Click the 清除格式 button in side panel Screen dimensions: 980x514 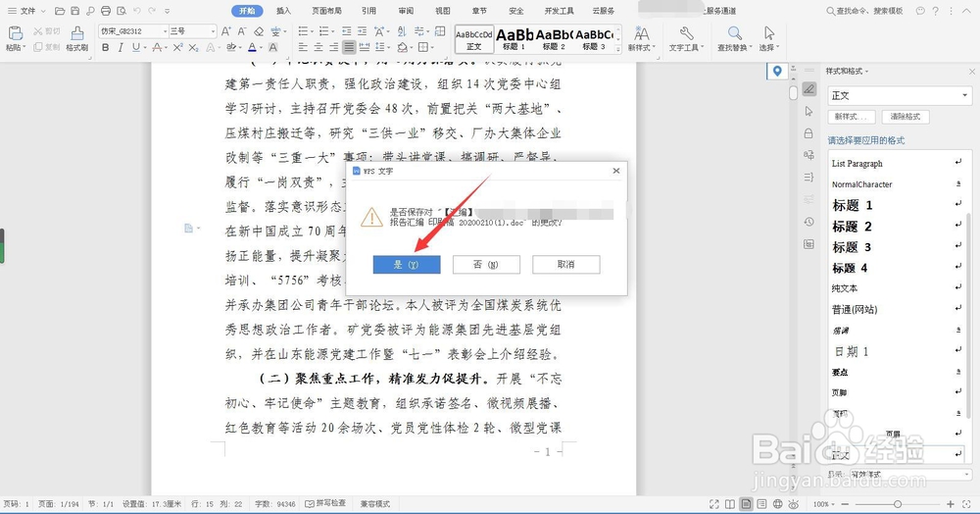906,117
